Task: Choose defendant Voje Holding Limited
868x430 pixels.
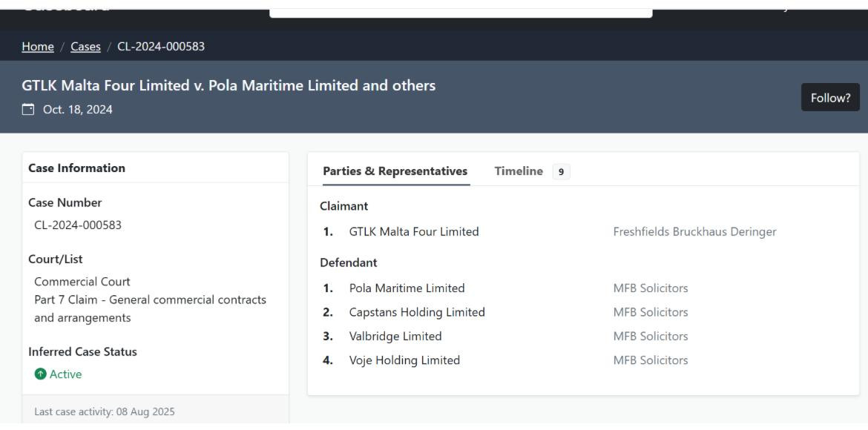Action: pos(404,360)
